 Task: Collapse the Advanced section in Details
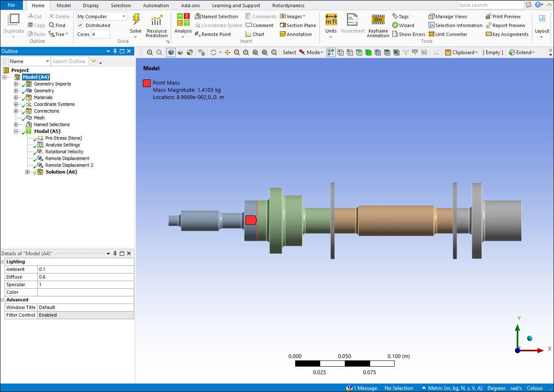[3, 300]
